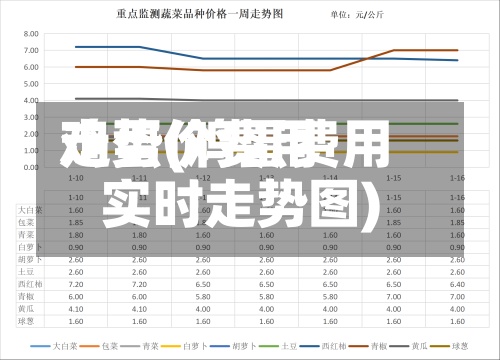Select 青椒 price 7.00 under 1-16

click(x=457, y=297)
